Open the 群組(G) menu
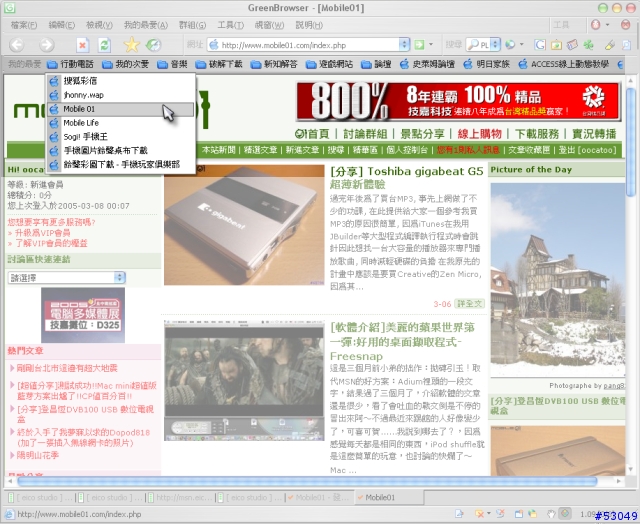 pos(192,25)
